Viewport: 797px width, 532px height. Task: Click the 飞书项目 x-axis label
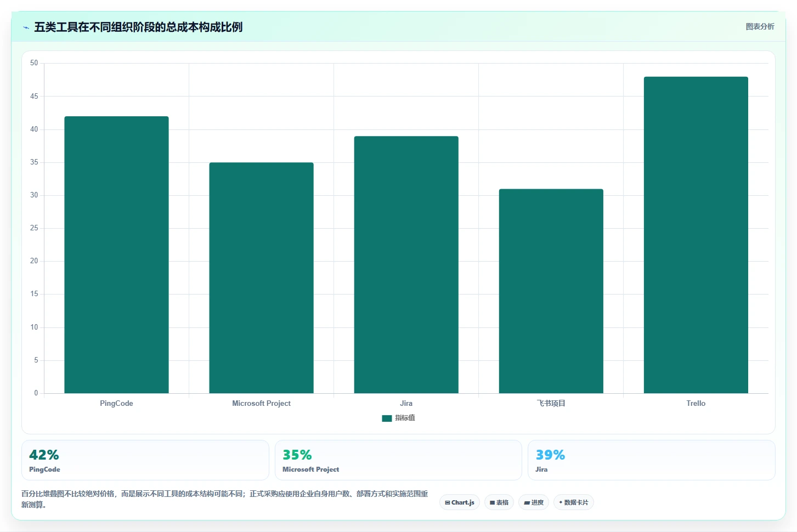(551, 403)
